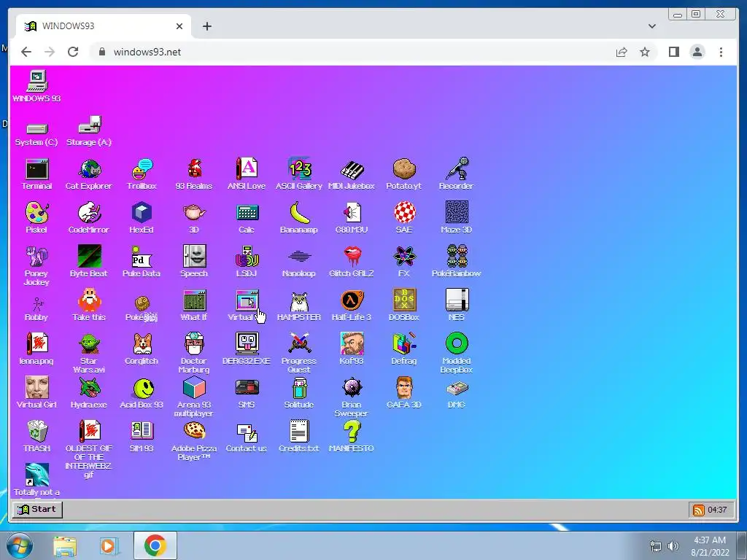The width and height of the screenshot is (747, 560).
Task: Launch the Recorder microphone icon
Action: tap(457, 168)
